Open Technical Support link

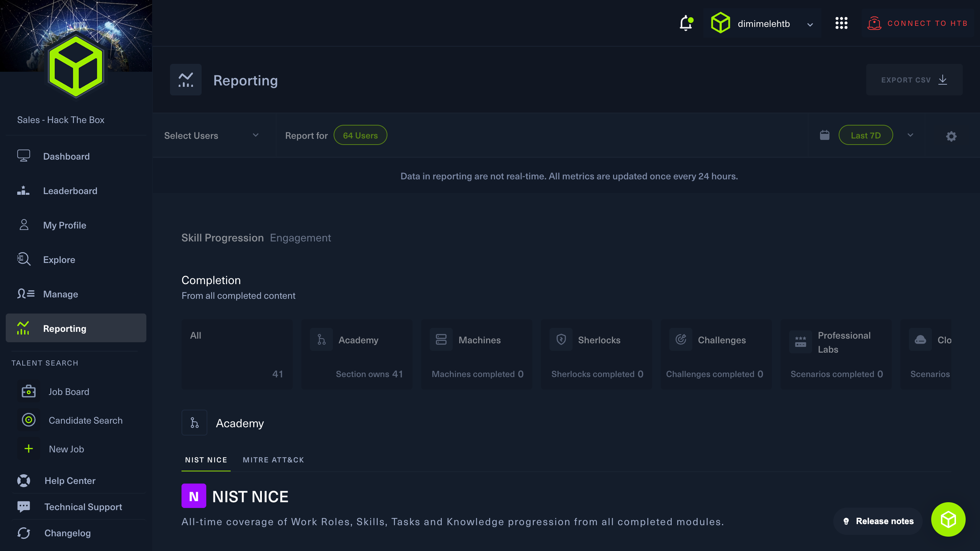pyautogui.click(x=83, y=507)
